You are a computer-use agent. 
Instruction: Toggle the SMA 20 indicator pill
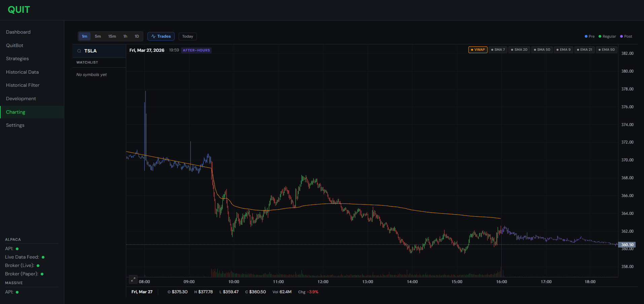[519, 49]
